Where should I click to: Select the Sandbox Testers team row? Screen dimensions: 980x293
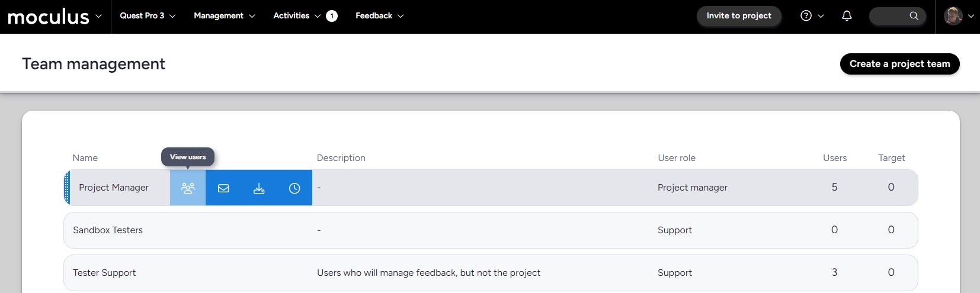[108, 230]
